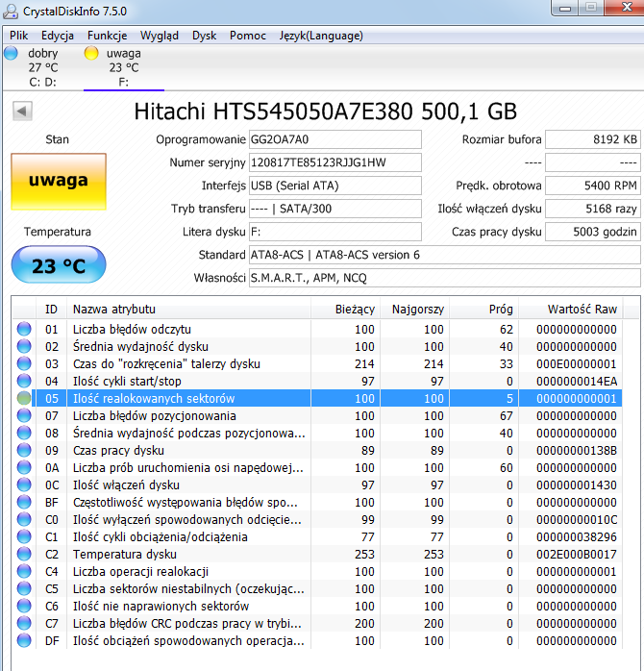Image resolution: width=644 pixels, height=671 pixels.
Task: Open the Pomoc menu
Action: point(248,36)
